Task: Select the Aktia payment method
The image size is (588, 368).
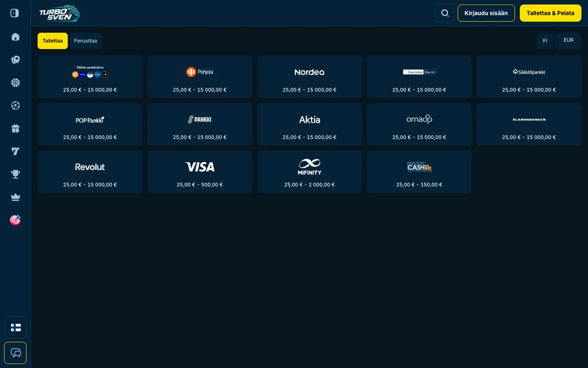Action: click(309, 124)
